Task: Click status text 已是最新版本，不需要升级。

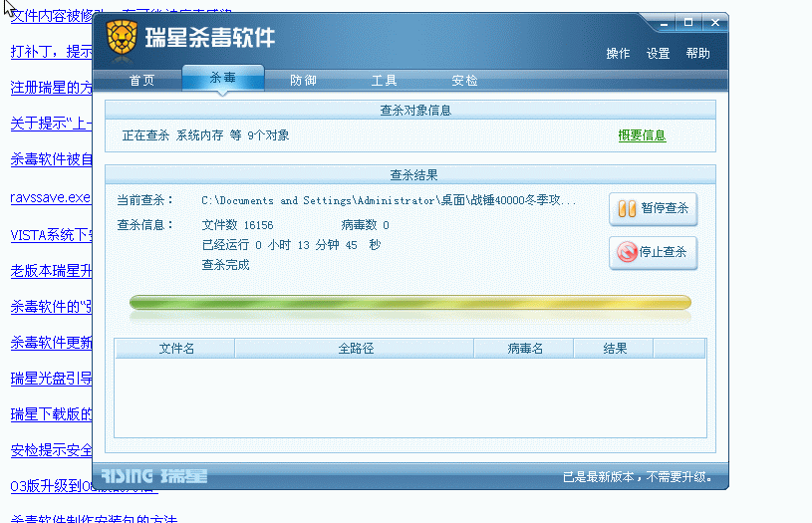Action: coord(638,477)
